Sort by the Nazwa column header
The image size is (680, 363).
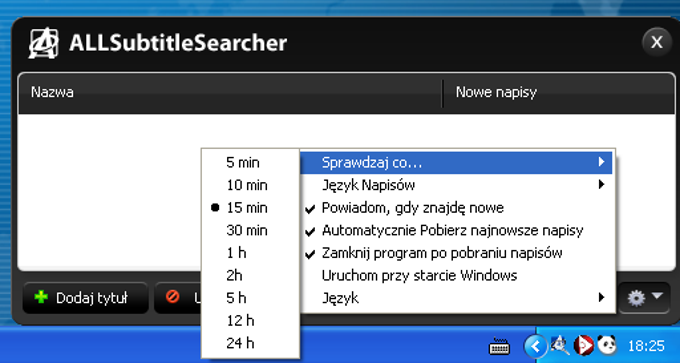coord(230,92)
